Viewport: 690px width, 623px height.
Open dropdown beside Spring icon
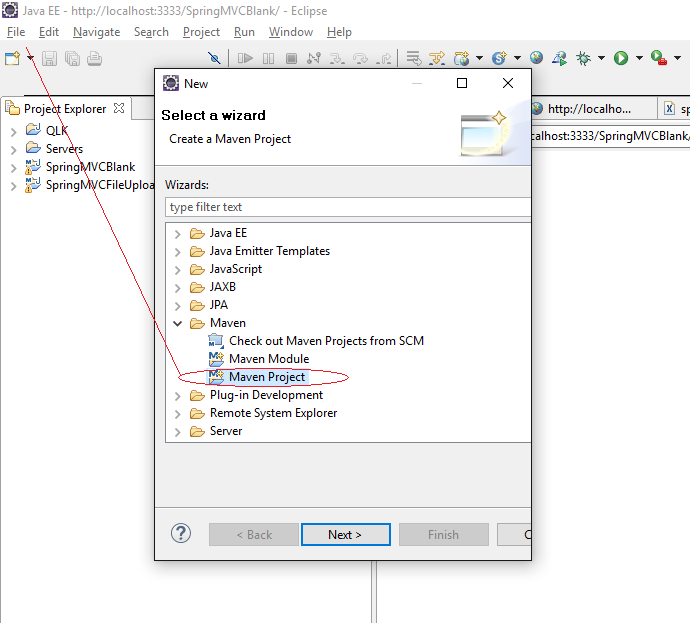pos(518,58)
